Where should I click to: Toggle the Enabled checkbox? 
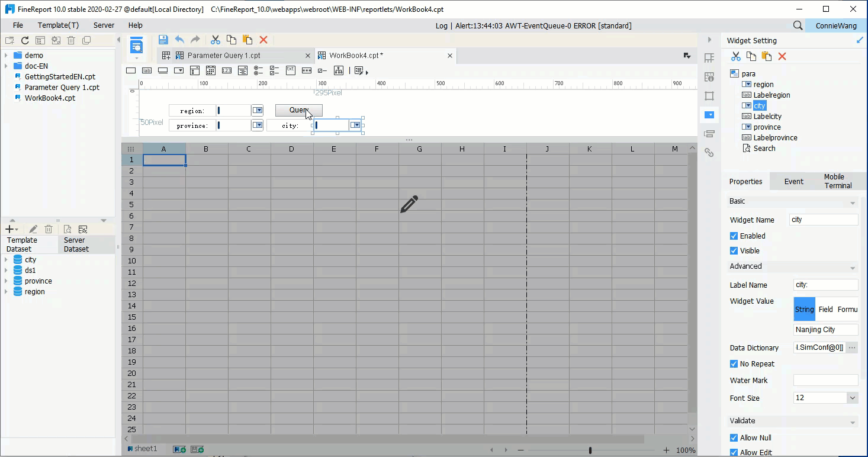tap(734, 236)
